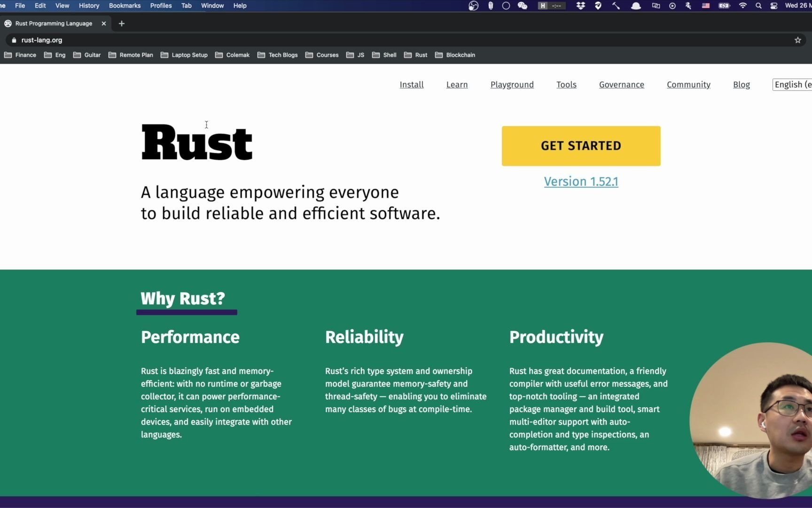Open the Remote Plan bookmarks folder
The image size is (812, 508).
(x=131, y=55)
